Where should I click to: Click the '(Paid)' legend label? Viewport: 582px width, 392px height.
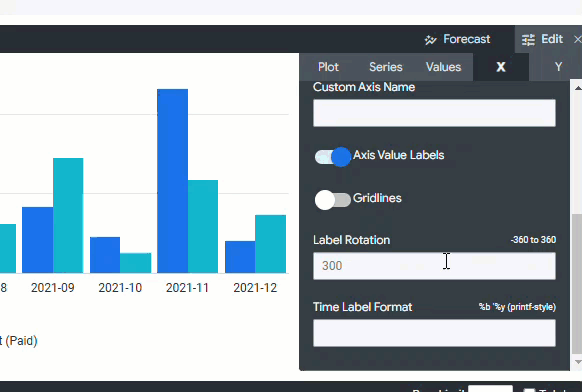click(x=22, y=341)
